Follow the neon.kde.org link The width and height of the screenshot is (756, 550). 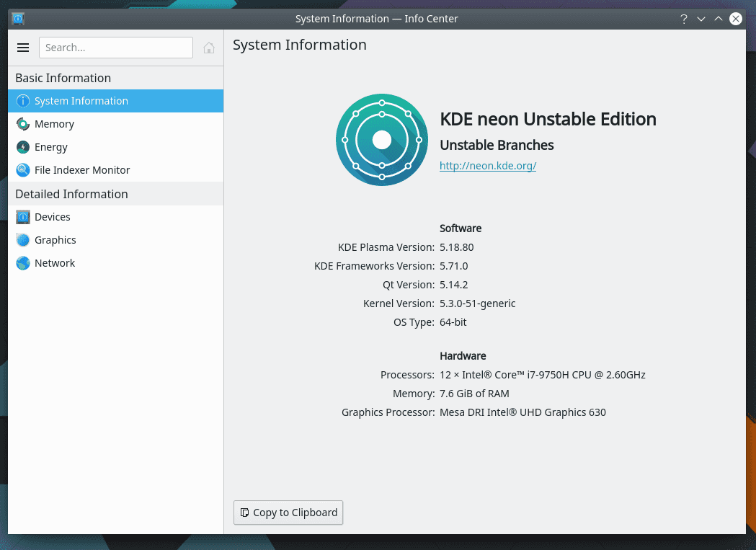[487, 166]
